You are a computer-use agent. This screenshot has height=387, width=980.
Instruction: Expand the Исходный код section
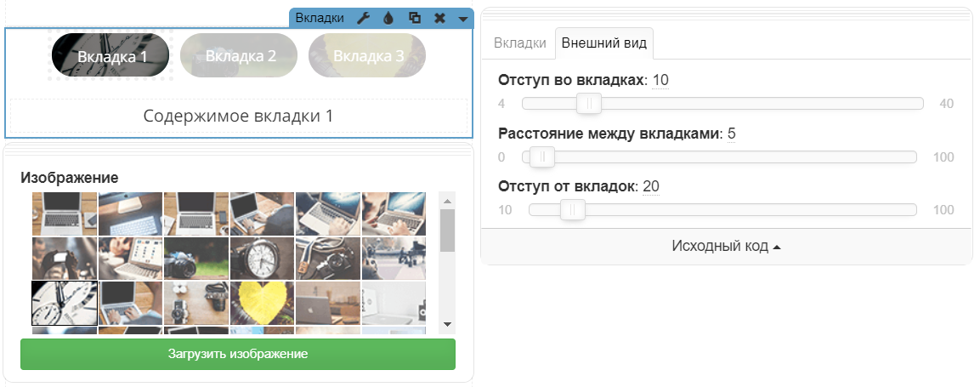(726, 247)
